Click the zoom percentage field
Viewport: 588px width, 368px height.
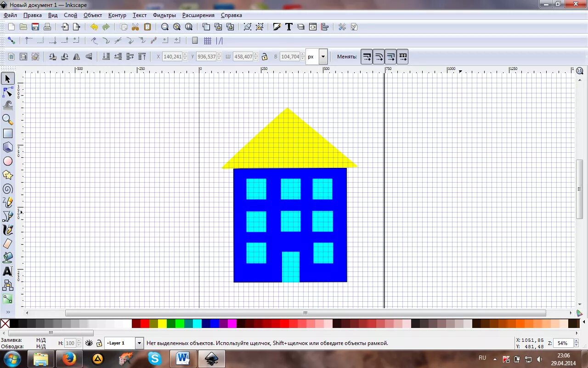coord(564,343)
